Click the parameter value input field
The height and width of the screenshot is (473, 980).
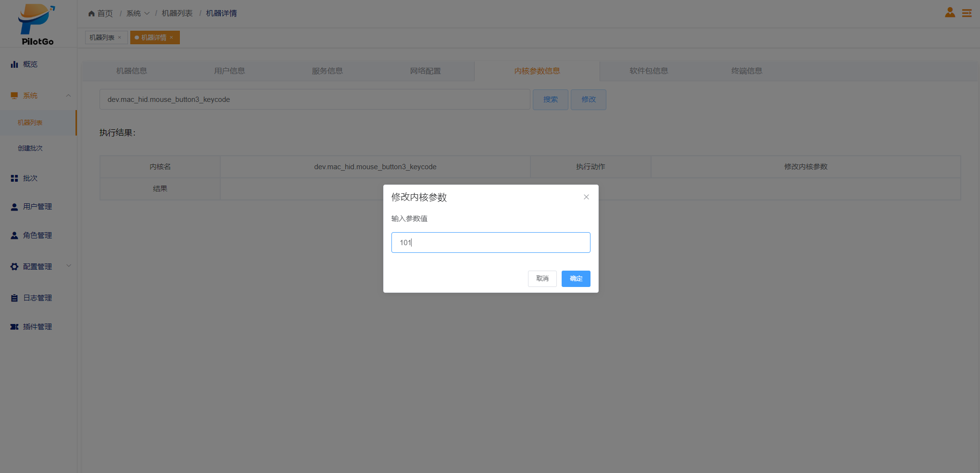point(490,243)
